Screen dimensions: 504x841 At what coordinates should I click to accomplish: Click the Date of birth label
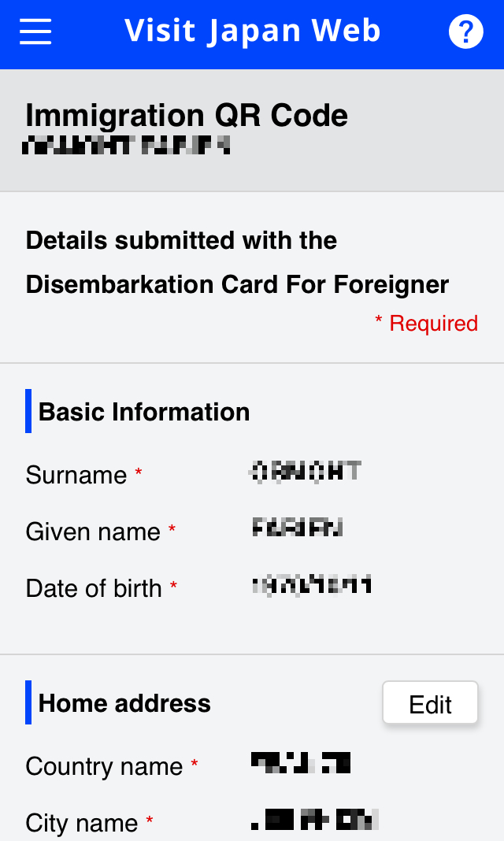click(x=94, y=588)
